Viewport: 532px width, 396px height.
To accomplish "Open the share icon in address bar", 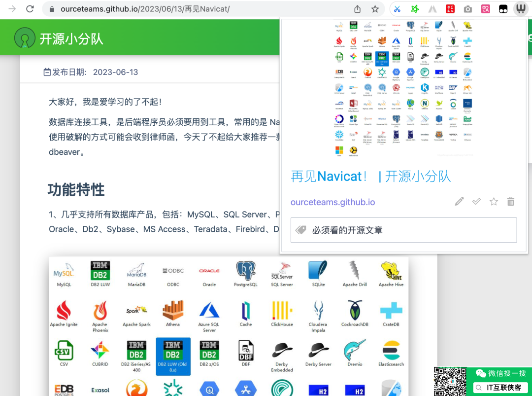I will click(357, 9).
